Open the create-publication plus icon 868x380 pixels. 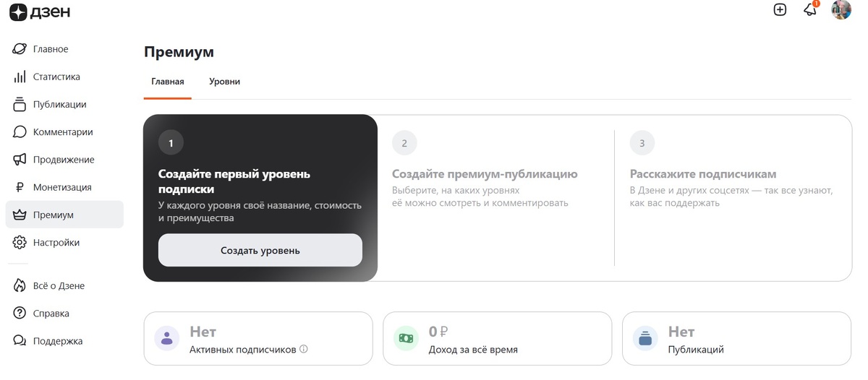click(780, 10)
